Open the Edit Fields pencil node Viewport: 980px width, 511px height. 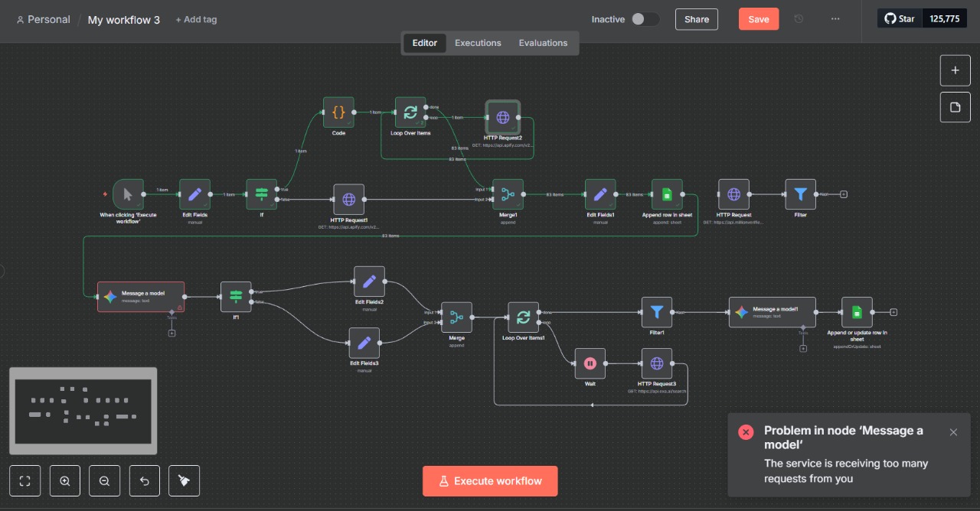194,194
